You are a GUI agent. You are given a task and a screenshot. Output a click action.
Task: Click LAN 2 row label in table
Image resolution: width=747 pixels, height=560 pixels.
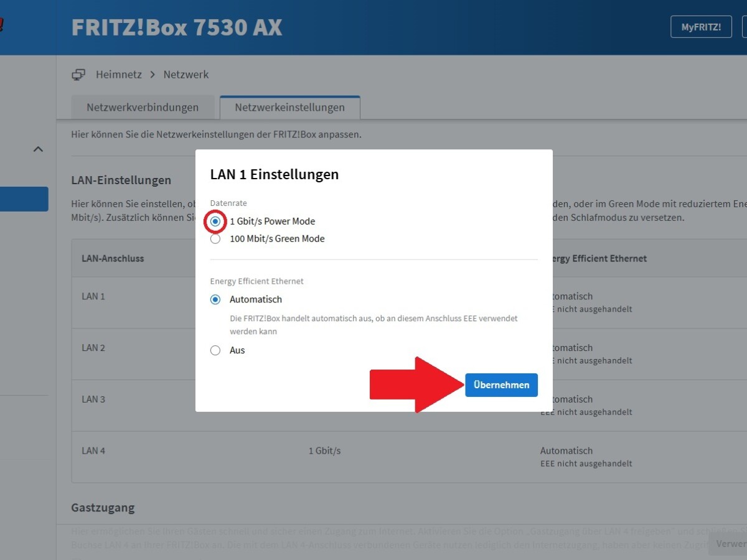coord(93,348)
